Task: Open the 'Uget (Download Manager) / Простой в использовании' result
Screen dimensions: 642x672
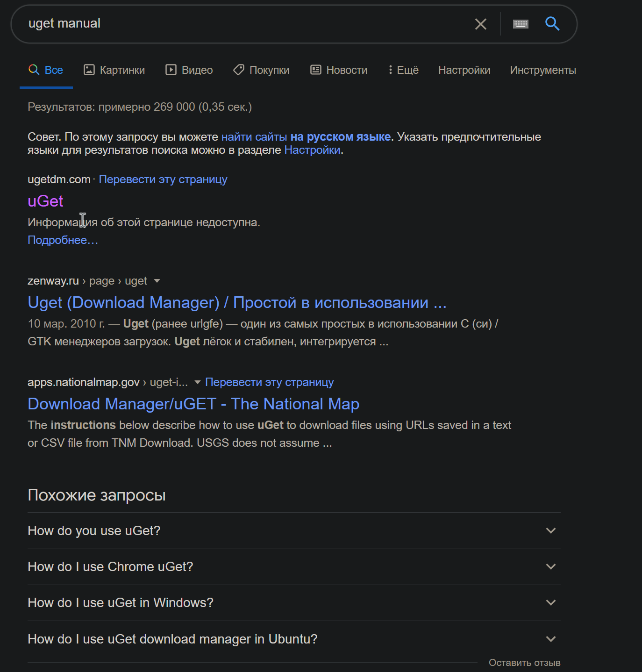Action: pyautogui.click(x=237, y=303)
